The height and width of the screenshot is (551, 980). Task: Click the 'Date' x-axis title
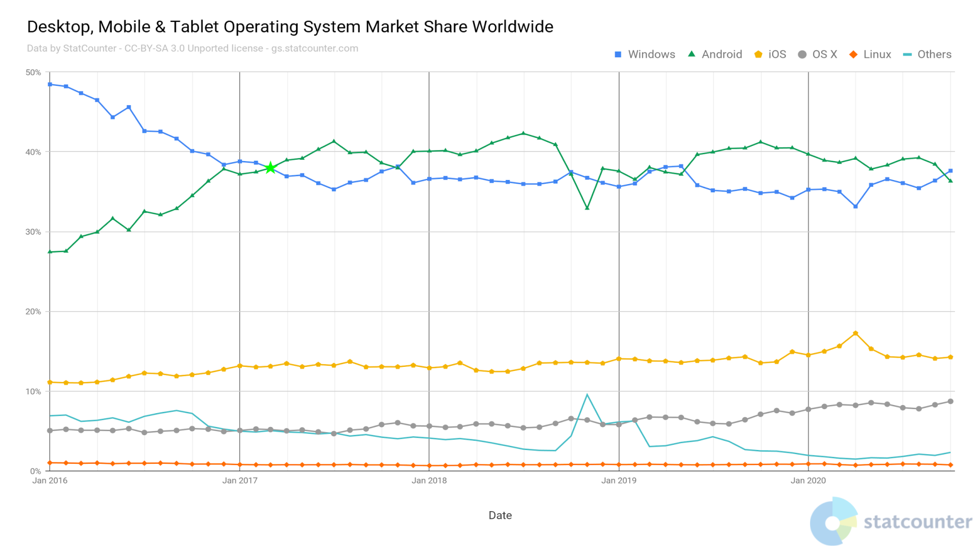pyautogui.click(x=500, y=515)
